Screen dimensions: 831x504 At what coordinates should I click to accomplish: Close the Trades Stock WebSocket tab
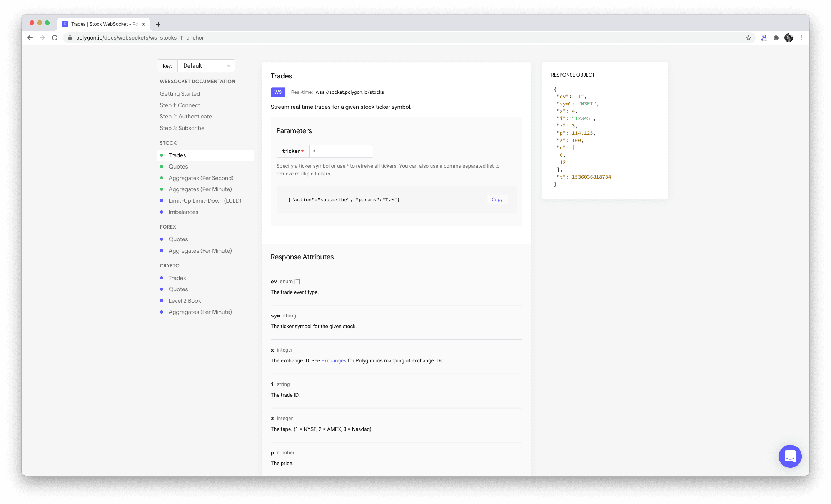144,24
